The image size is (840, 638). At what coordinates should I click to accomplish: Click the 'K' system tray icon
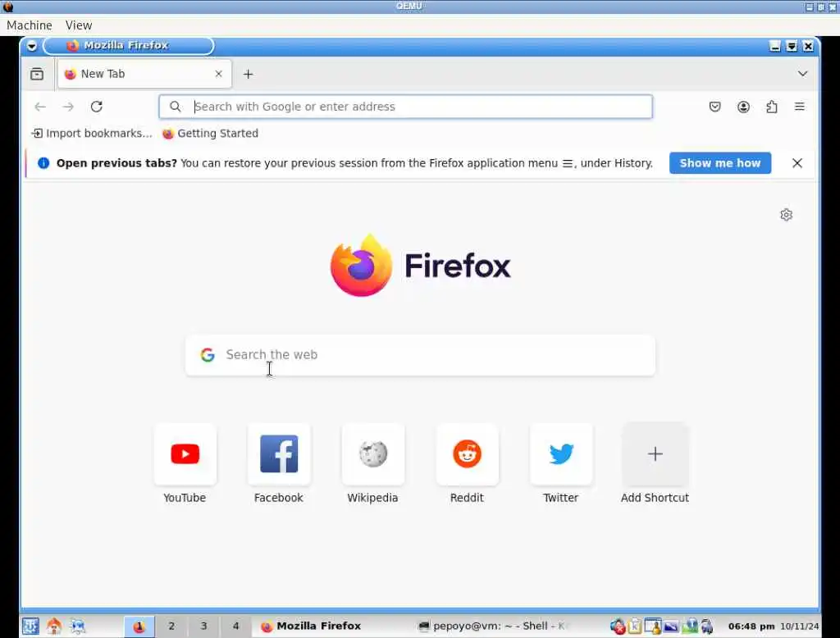coord(635,626)
